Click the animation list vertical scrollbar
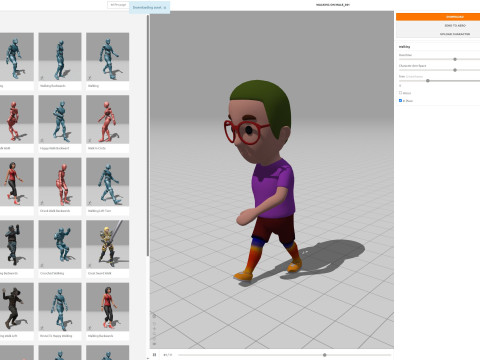The image size is (480, 360). click(x=148, y=135)
